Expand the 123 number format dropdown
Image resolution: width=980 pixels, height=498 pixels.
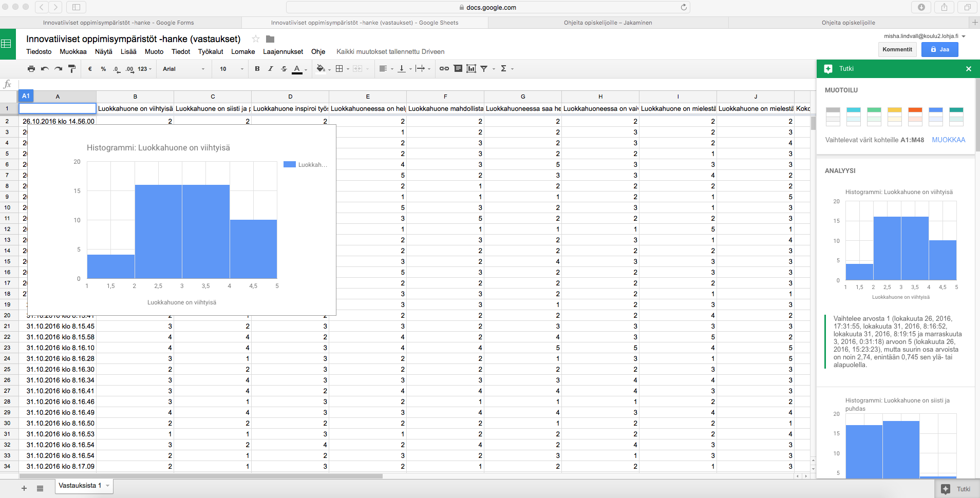144,69
